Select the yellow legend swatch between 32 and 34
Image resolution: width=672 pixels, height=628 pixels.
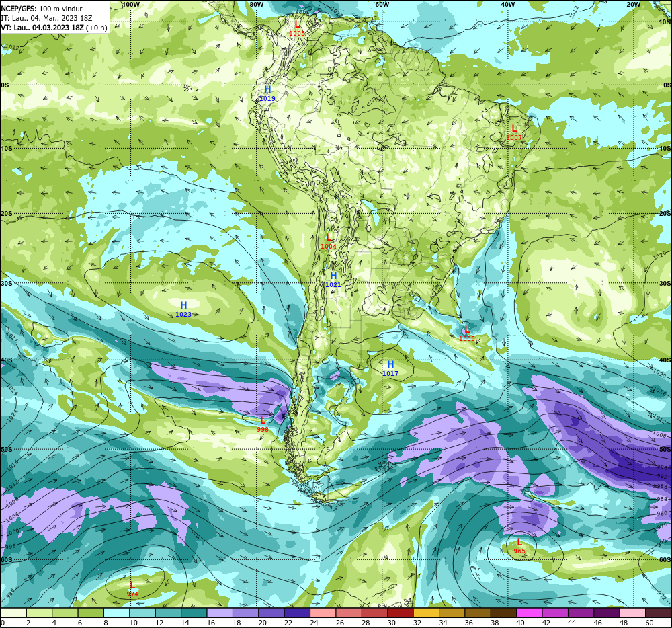click(x=426, y=613)
